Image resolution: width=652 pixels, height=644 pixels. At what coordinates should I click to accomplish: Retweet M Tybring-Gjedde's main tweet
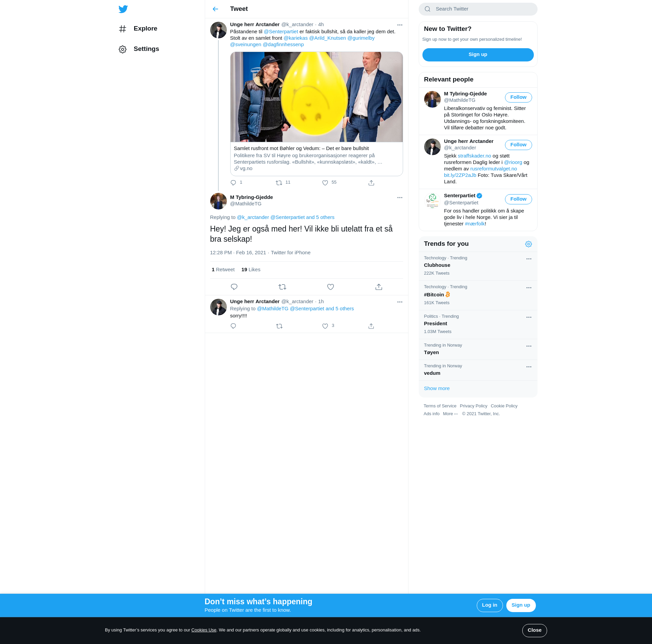point(282,287)
